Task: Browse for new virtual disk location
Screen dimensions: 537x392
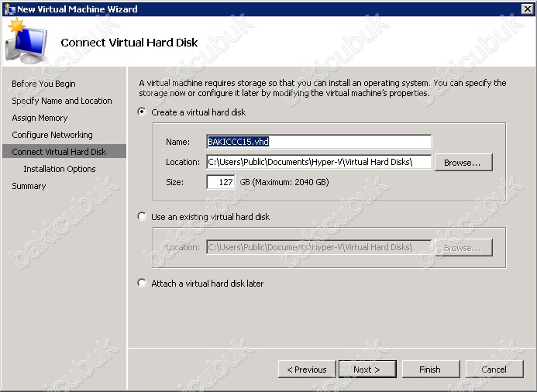Action: [x=463, y=163]
